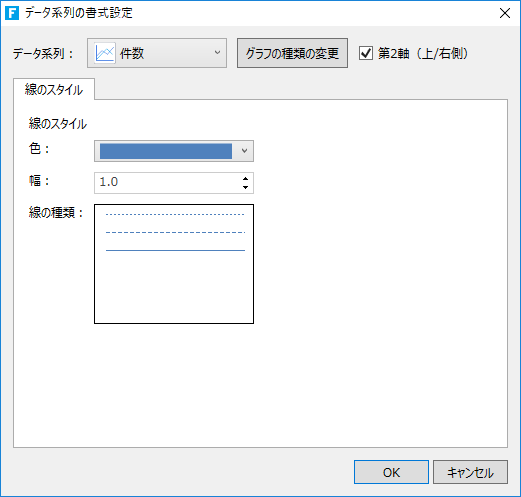Viewport: 521px width, 497px height.
Task: Click the chevron of the 件数 series dropdown
Action: coord(217,53)
